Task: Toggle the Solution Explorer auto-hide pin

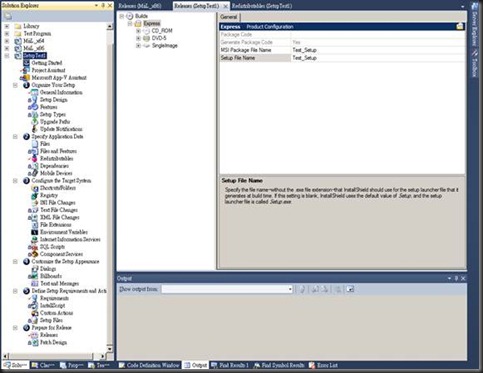Action: (103, 5)
